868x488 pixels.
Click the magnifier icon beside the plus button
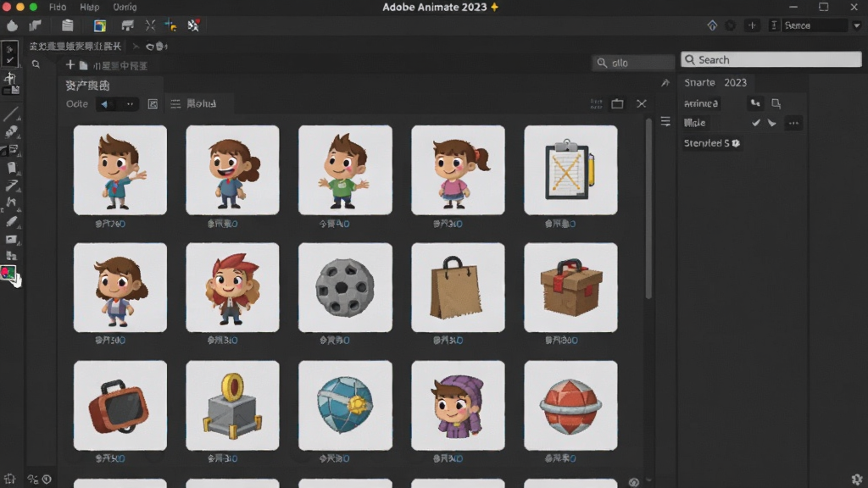[36, 64]
